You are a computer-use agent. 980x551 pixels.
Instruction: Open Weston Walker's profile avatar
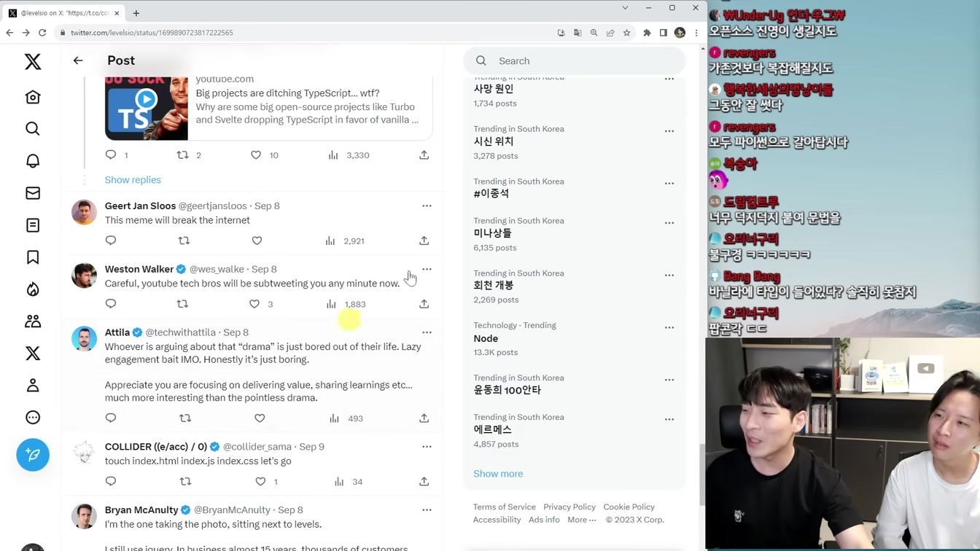84,275
